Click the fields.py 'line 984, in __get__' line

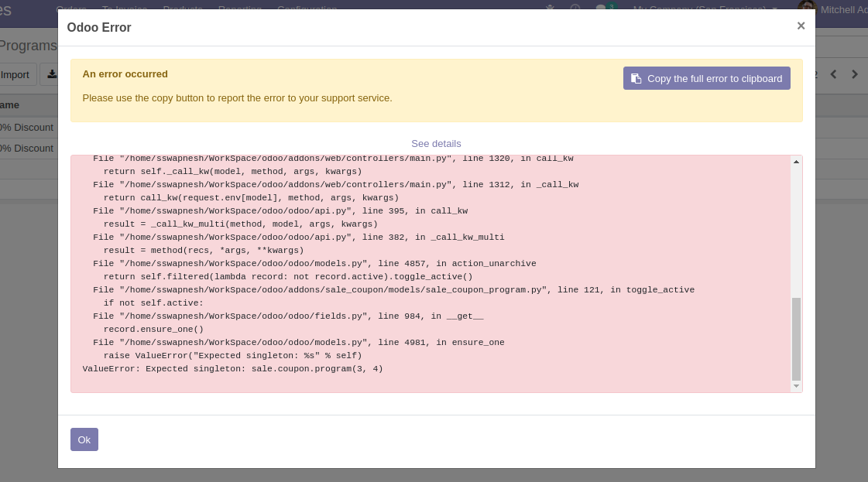pos(288,316)
